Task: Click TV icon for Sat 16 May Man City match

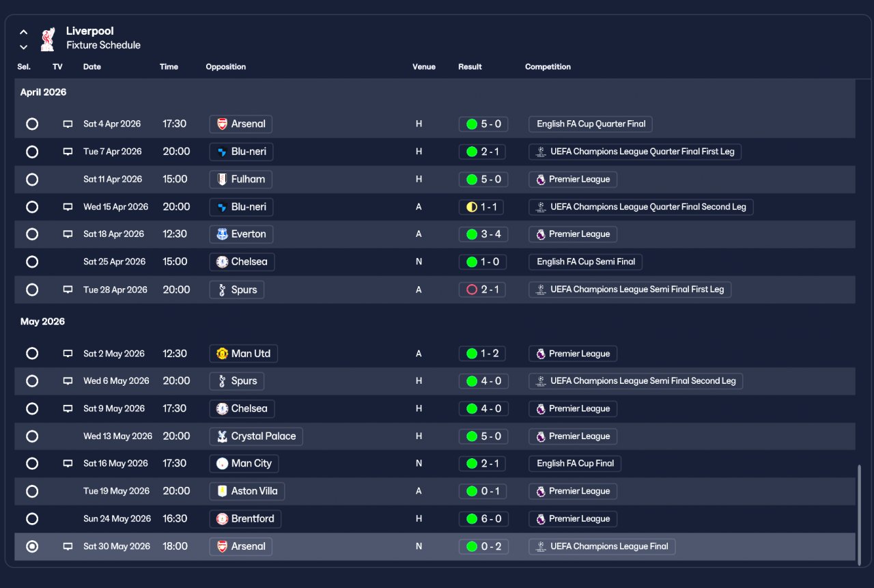Action: tap(68, 464)
